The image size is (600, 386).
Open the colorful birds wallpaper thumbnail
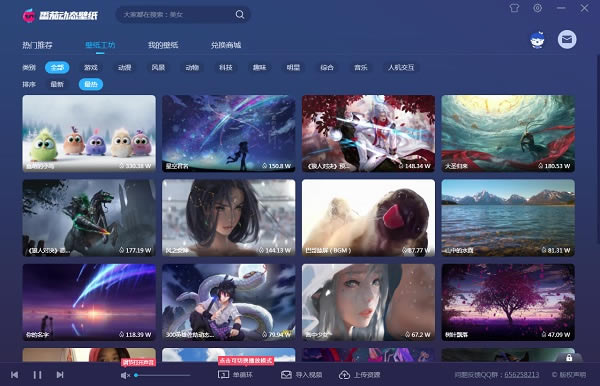coord(89,133)
